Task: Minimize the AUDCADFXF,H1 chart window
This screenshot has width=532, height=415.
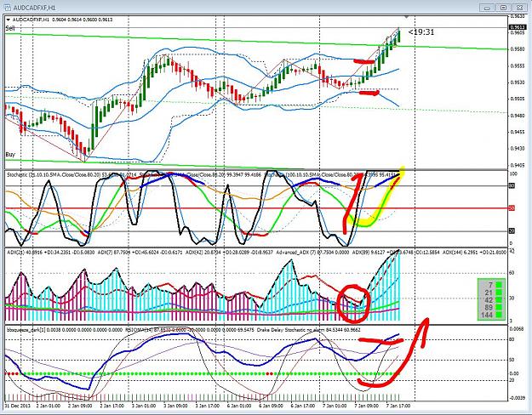Action: pos(488,7)
